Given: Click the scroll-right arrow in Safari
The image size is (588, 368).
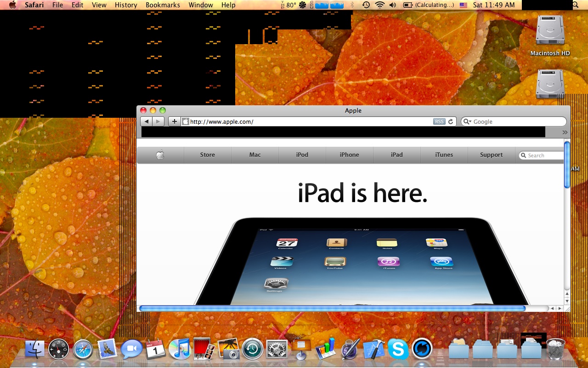Looking at the screenshot, I should pos(560,308).
